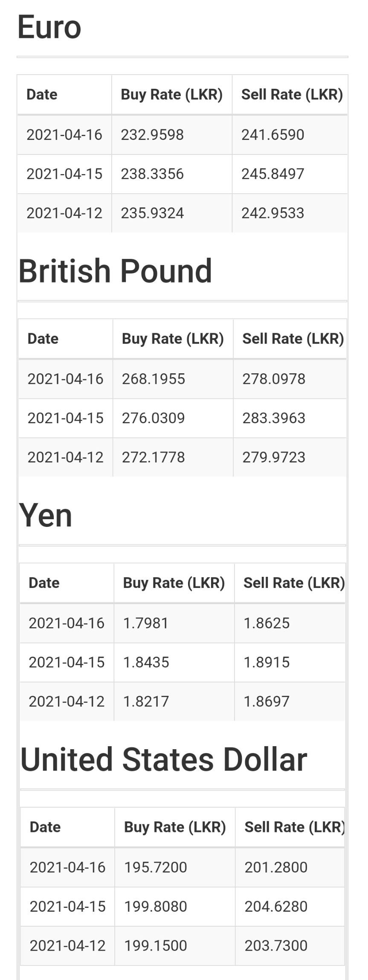This screenshot has height=980, width=368.
Task: Select the Euro Buy Rate (LKR) header
Action: pos(172,95)
